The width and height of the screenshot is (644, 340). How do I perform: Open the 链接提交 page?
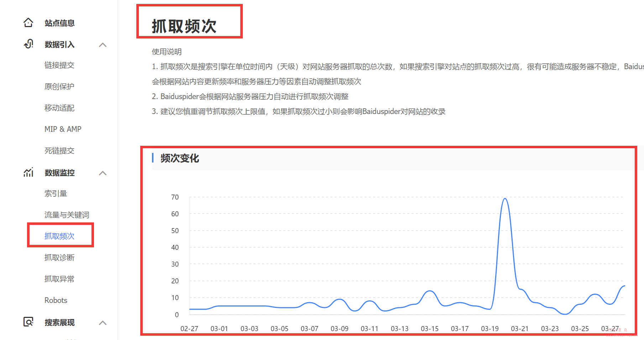(x=59, y=65)
